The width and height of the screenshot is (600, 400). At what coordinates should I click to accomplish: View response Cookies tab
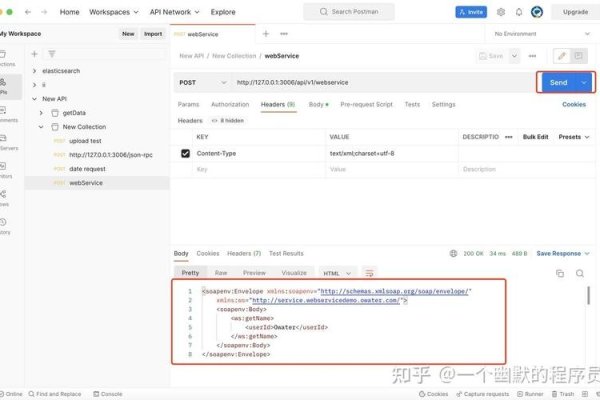coord(208,253)
